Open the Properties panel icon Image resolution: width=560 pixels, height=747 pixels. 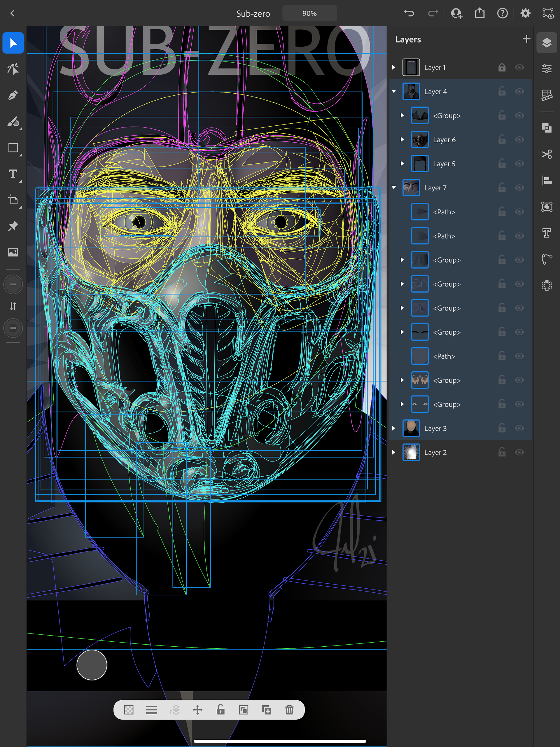pos(547,69)
